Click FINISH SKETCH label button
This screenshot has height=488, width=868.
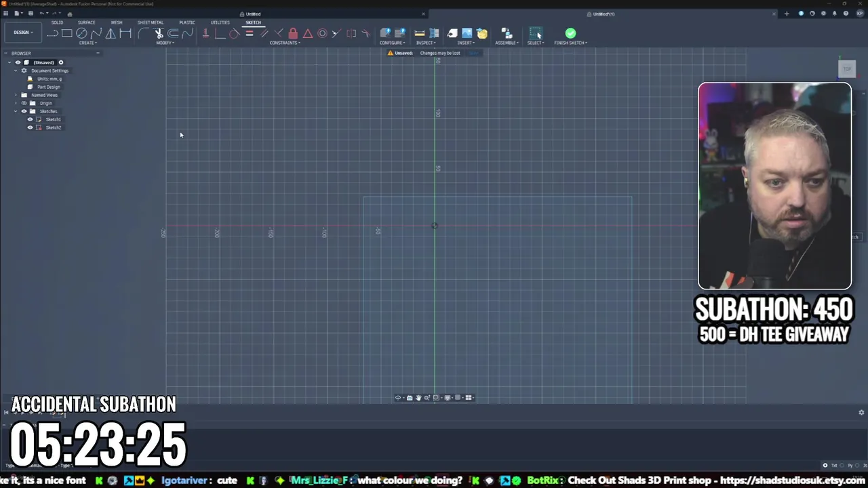(570, 43)
